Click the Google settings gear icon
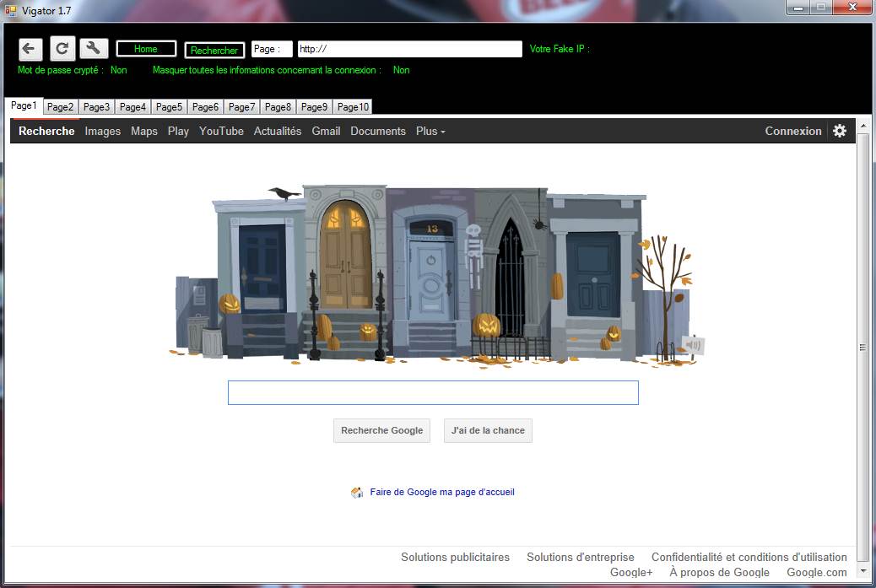The height and width of the screenshot is (588, 876). [839, 131]
